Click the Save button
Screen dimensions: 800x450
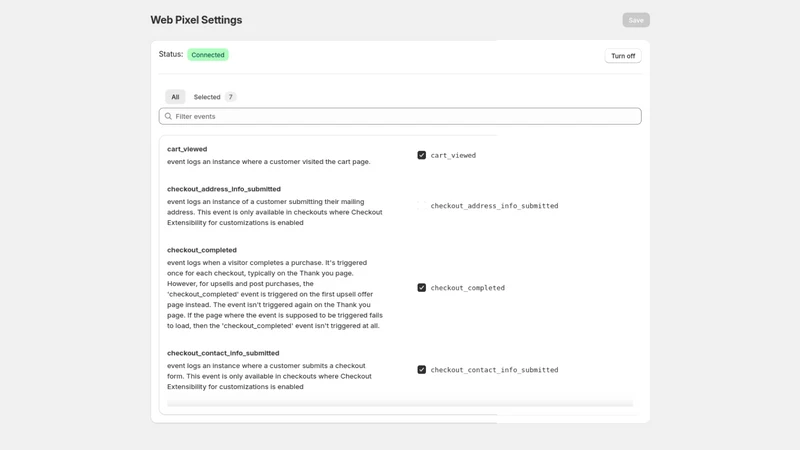pos(636,20)
